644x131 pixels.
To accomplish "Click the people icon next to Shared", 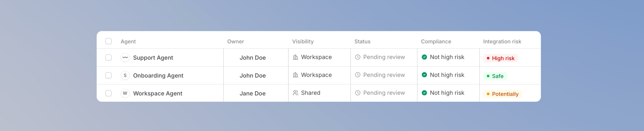I will click(x=296, y=93).
